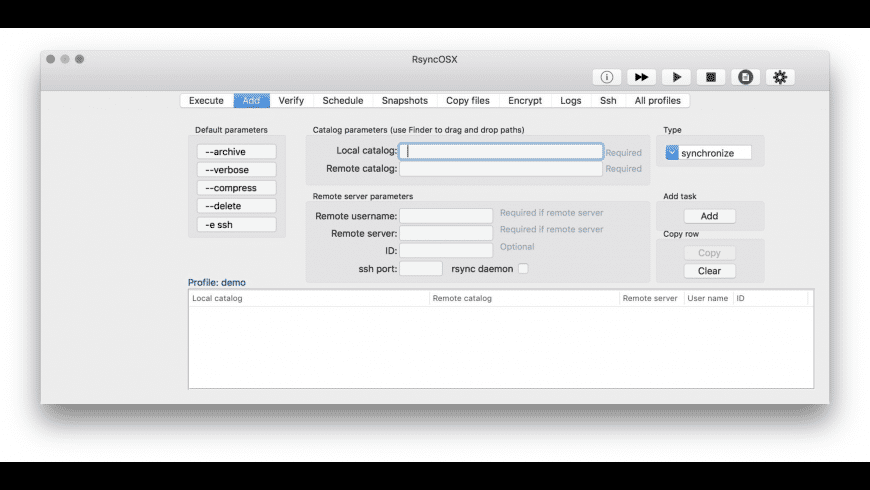Image resolution: width=870 pixels, height=490 pixels.
Task: Click the Remote server column header
Action: [651, 298]
